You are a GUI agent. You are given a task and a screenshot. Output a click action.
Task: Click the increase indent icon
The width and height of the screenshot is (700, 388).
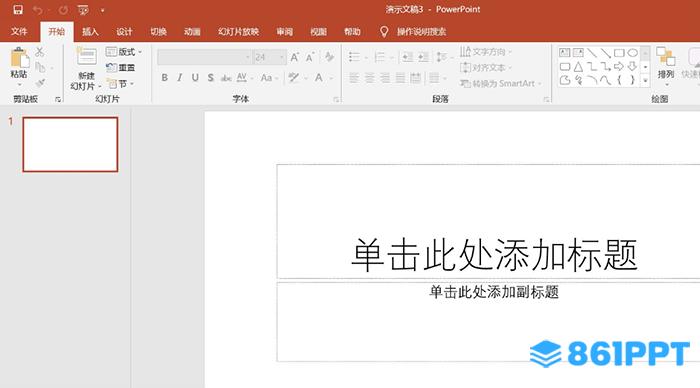pyautogui.click(x=423, y=57)
